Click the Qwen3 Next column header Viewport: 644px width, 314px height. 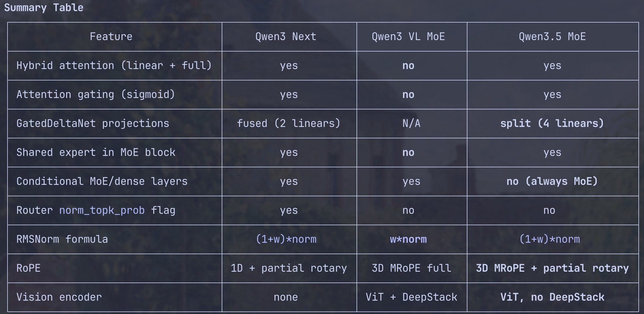(x=286, y=36)
